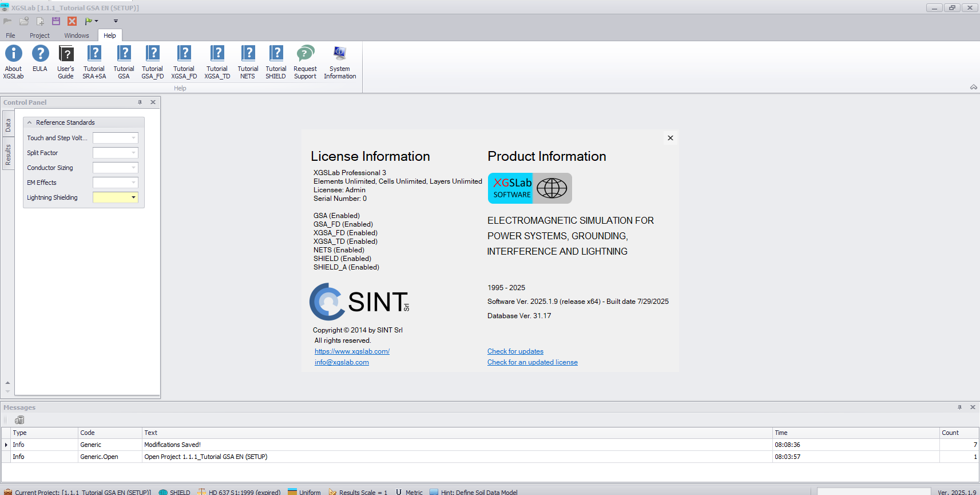Close the License Information dialog
The width and height of the screenshot is (980, 495).
670,138
